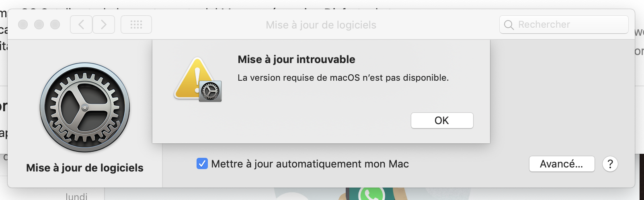Viewport: 644px width, 200px height.
Task: Click the window zoom button
Action: tap(55, 25)
